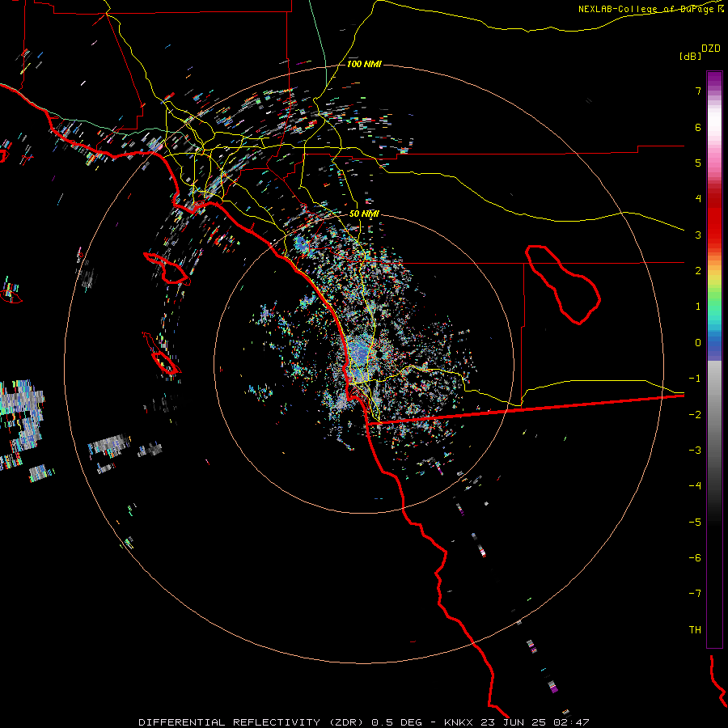Click the "100 NMI" range ring label

[364, 64]
